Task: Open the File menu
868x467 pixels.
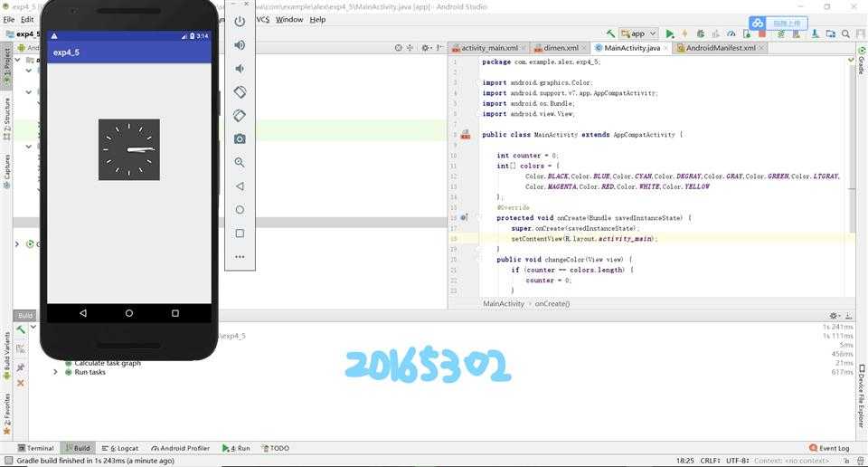Action: click(x=9, y=19)
